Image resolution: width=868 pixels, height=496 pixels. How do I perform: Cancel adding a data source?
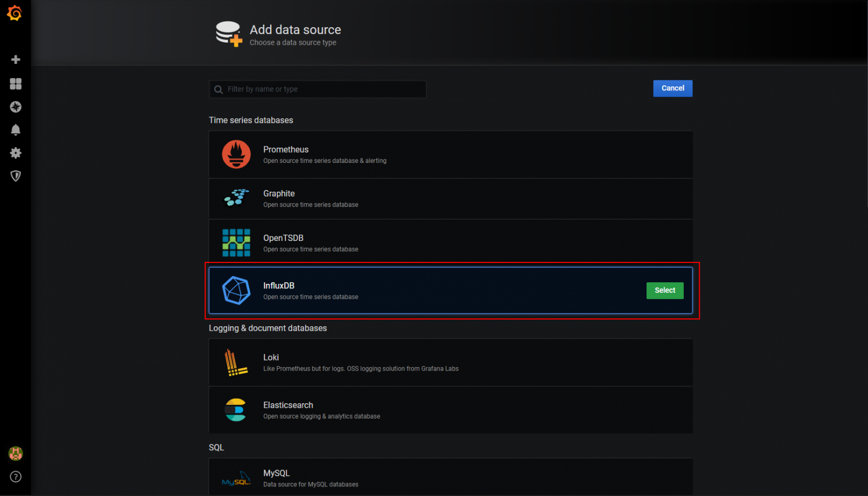[x=672, y=88]
